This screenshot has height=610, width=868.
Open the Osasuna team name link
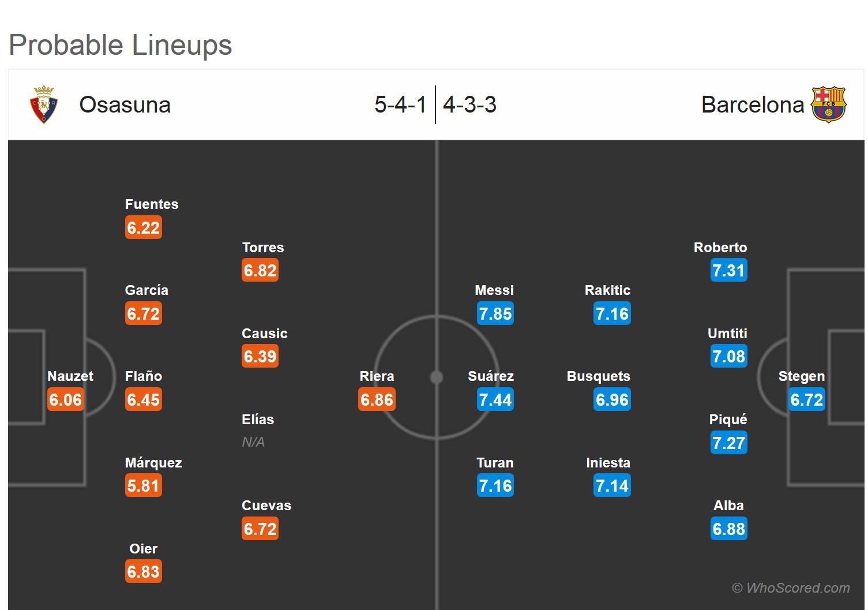(125, 105)
